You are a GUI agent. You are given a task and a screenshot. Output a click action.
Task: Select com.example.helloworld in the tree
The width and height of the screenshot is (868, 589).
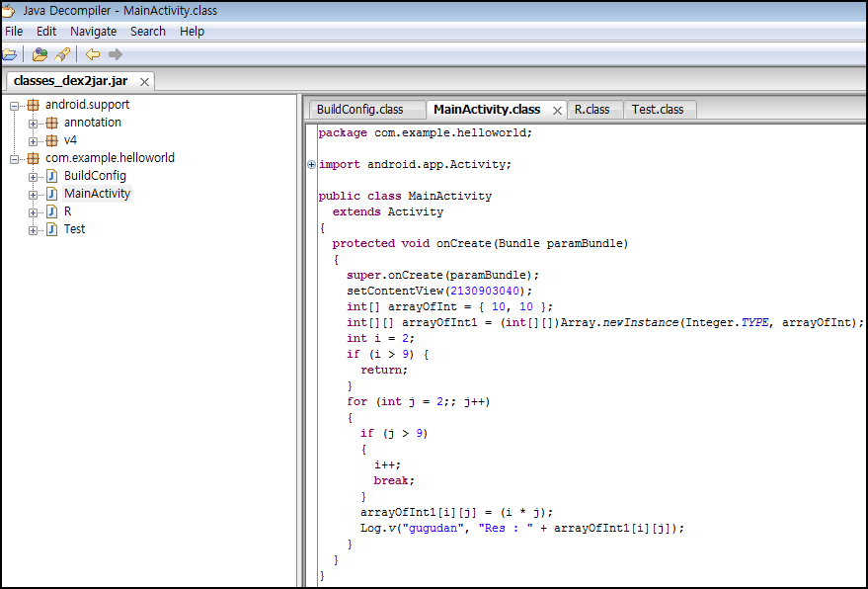(x=110, y=158)
